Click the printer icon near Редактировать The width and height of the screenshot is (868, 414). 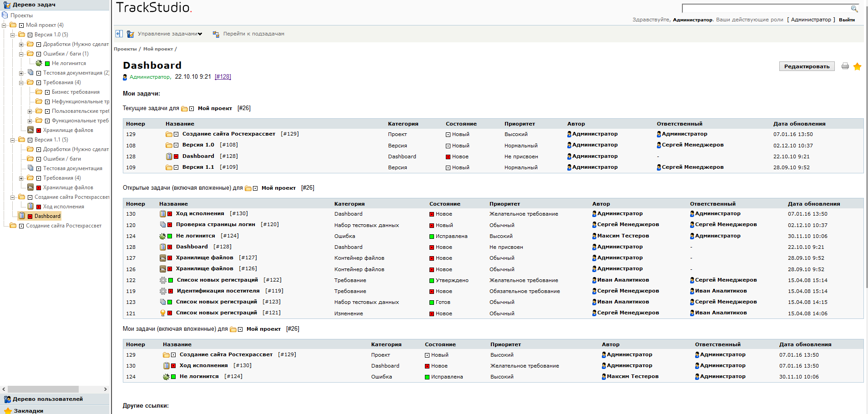coord(845,66)
